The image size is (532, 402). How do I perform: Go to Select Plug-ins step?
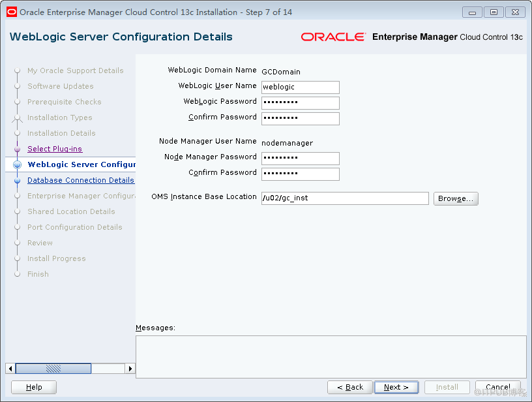tap(55, 149)
